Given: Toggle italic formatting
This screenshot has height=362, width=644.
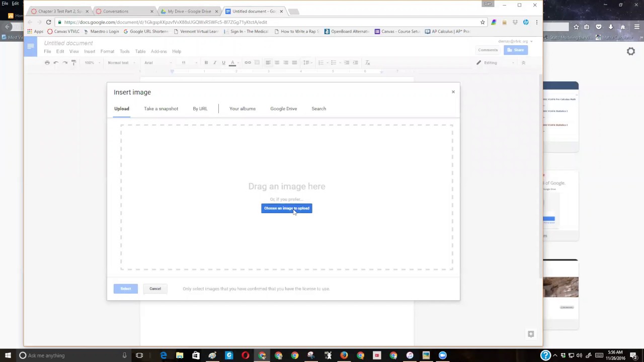Looking at the screenshot, I should [x=215, y=63].
